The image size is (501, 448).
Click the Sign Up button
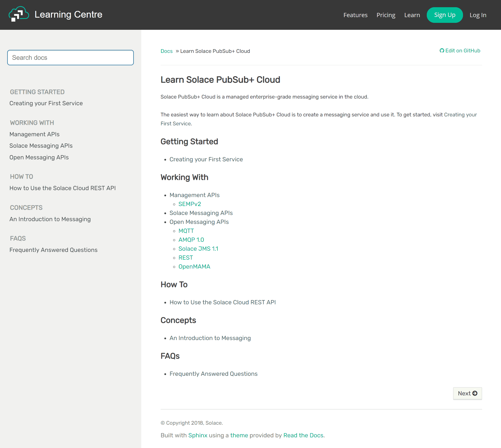click(x=445, y=15)
